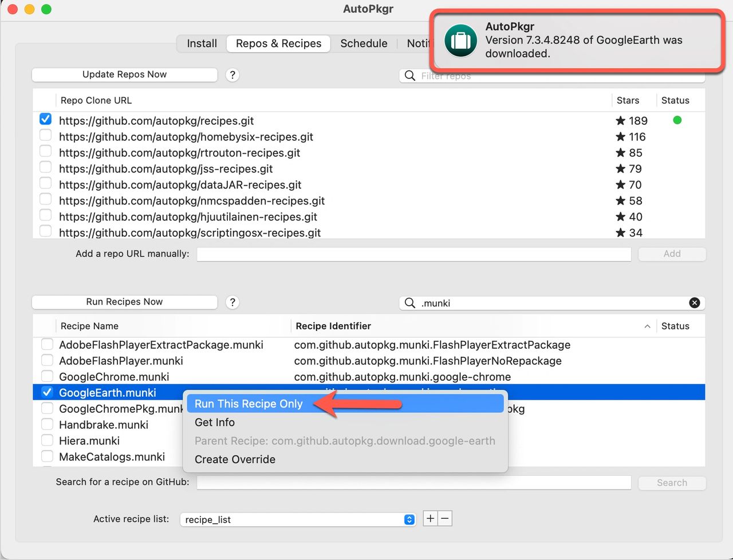Click the AutoPkgr notification briefcase icon
733x560 pixels.
(x=461, y=41)
